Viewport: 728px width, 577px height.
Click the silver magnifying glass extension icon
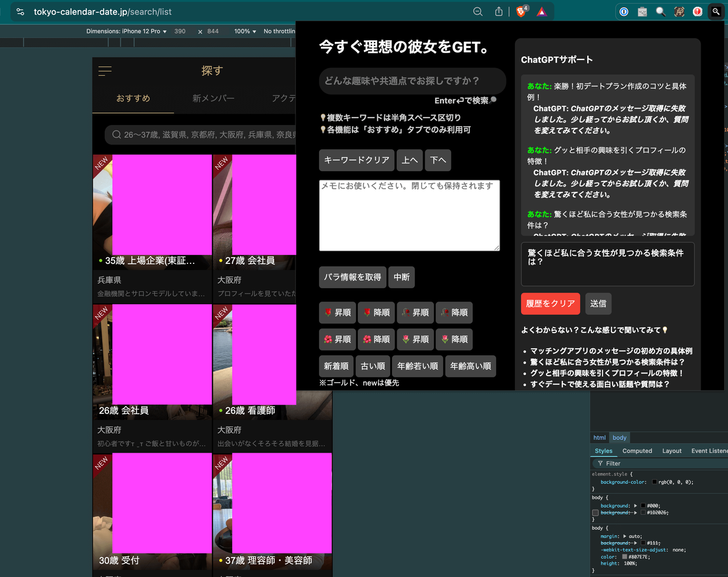(661, 12)
